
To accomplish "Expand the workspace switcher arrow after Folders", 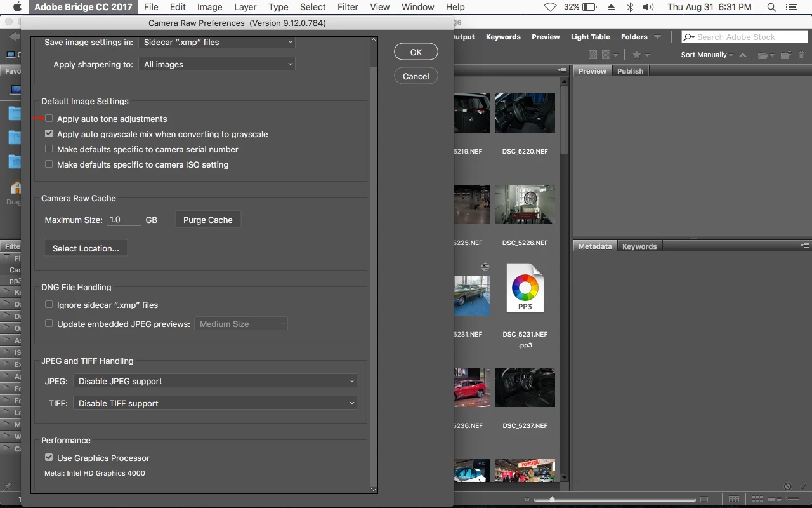I will 657,37.
